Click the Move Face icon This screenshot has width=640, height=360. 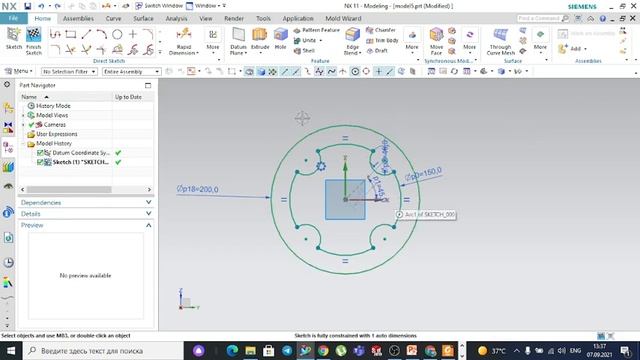436,35
